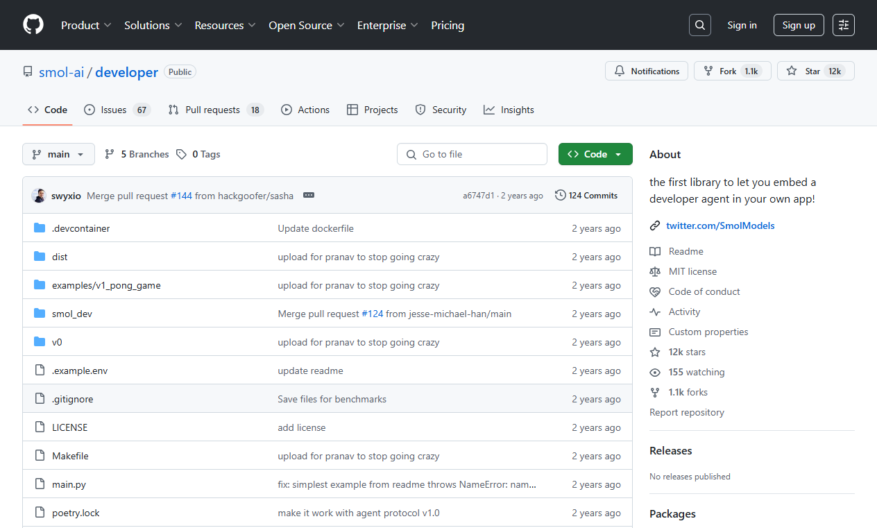Click the examples/v1_pong_game folder icon
The image size is (877, 528).
39,285
